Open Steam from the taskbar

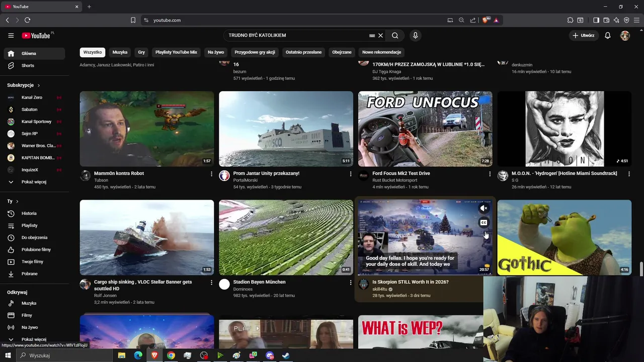(x=286, y=355)
